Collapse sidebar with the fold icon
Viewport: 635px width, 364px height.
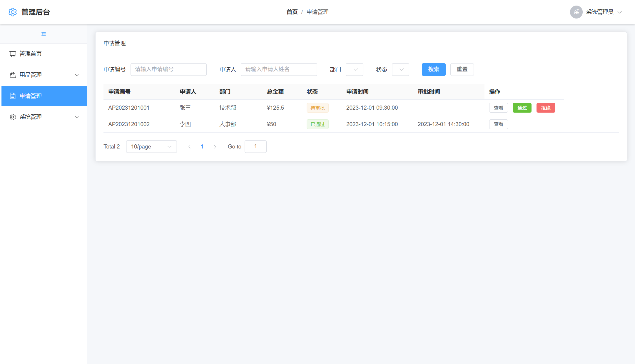44,34
